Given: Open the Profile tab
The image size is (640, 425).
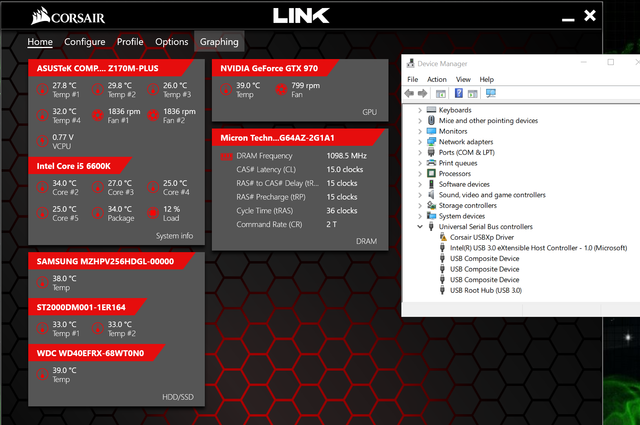Looking at the screenshot, I should 130,42.
